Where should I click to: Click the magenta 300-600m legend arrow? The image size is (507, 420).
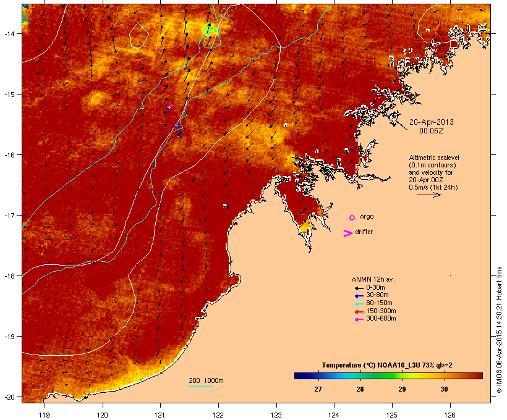point(359,319)
